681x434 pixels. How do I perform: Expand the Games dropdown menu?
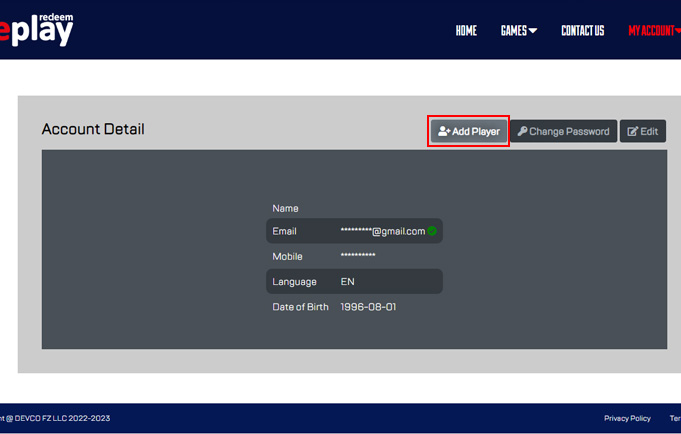(518, 31)
